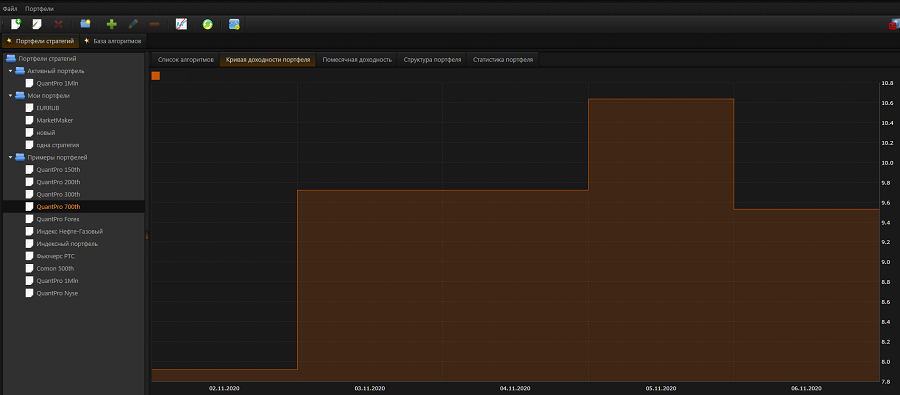Collapse the Активный портфель folder
Screen dimensions: 900x395
tap(10, 71)
